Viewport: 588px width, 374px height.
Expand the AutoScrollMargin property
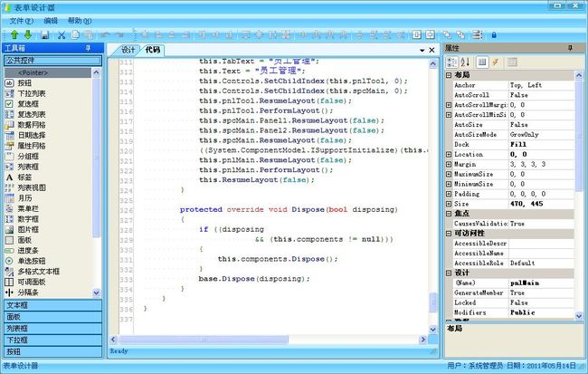pos(449,105)
